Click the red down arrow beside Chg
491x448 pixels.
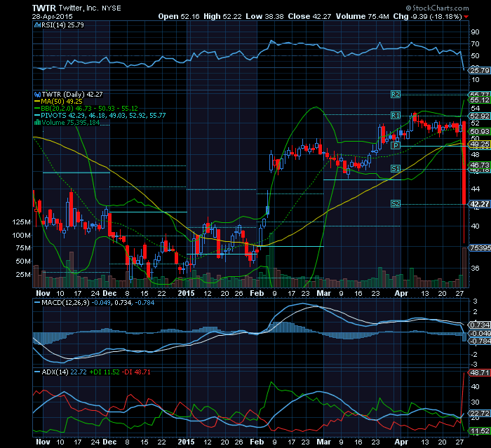click(466, 17)
